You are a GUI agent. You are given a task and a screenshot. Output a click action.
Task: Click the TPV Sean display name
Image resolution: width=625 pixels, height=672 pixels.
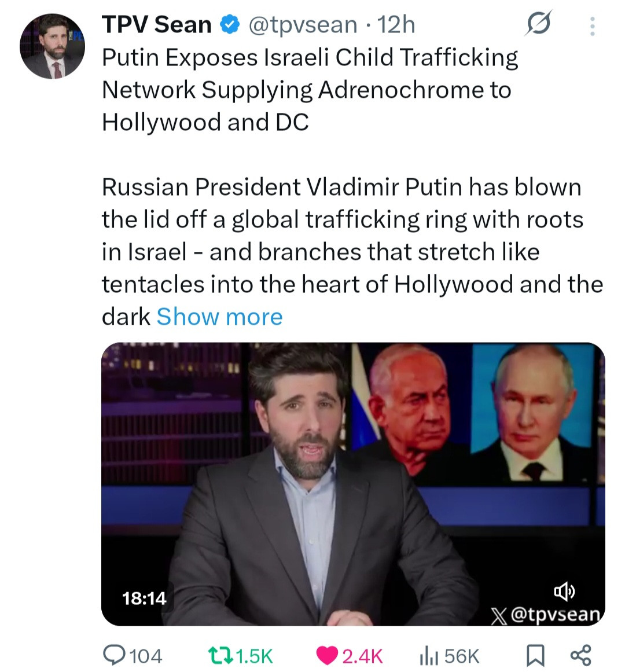pyautogui.click(x=157, y=25)
